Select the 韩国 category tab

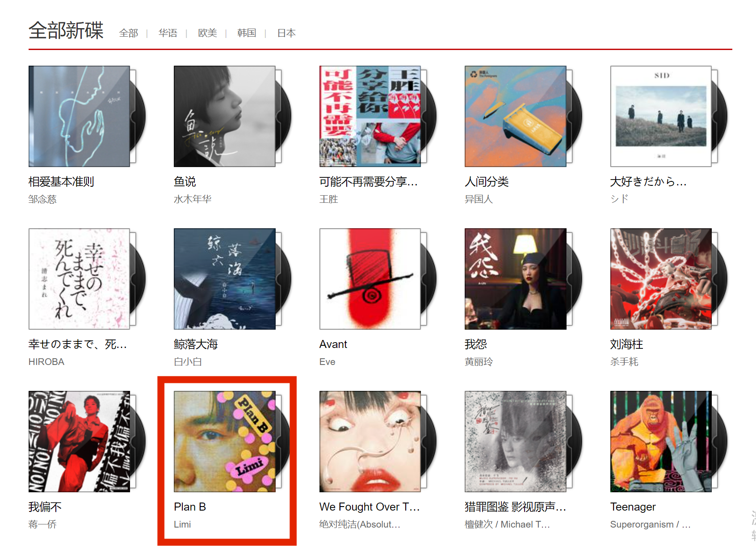[x=247, y=33]
